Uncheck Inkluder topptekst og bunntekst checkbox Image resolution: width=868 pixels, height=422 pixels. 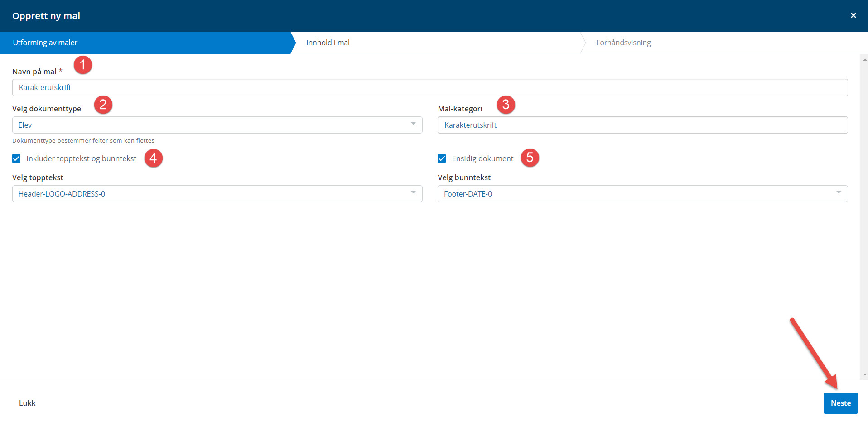pyautogui.click(x=17, y=158)
